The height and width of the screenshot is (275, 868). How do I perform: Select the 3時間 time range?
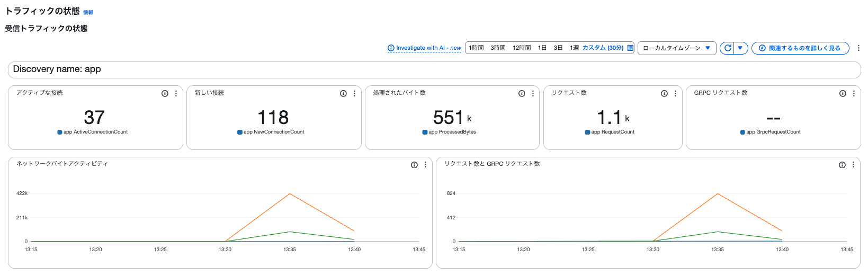click(498, 48)
